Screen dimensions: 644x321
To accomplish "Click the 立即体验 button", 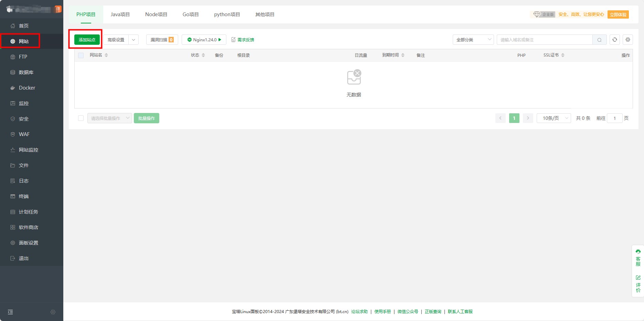I will tap(618, 14).
